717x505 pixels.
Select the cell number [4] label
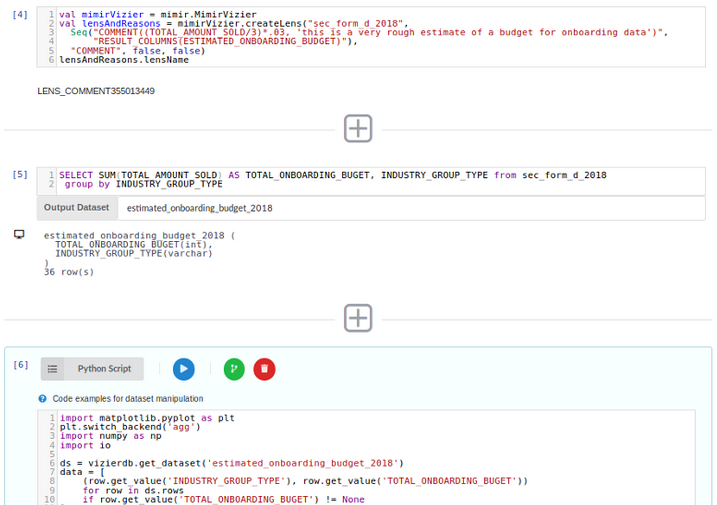point(20,15)
